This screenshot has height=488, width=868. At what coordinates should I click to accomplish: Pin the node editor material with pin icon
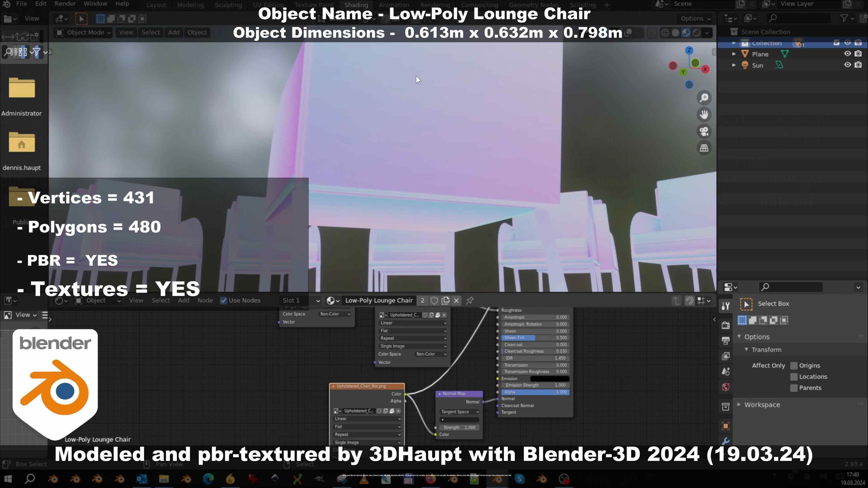469,300
